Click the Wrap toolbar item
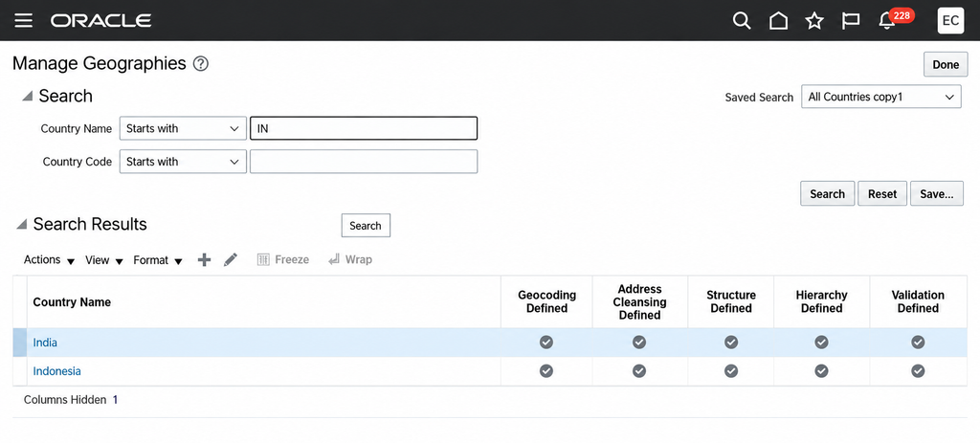Image resolution: width=980 pixels, height=443 pixels. pos(350,260)
